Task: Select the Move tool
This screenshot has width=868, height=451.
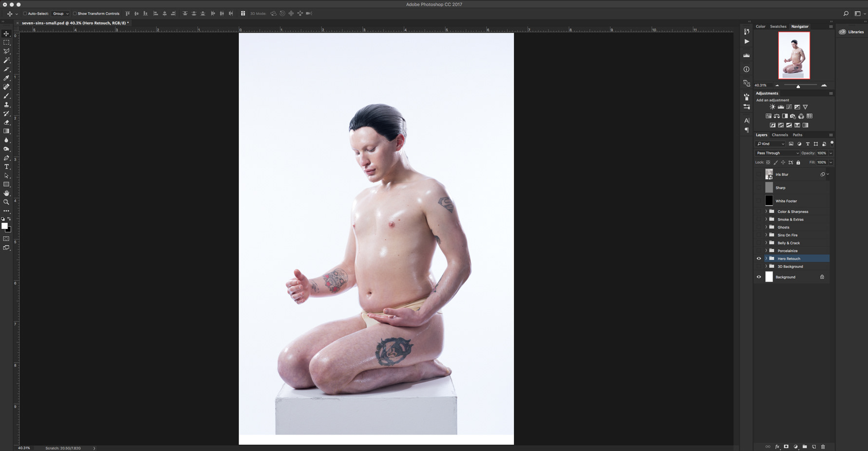Action: [x=6, y=34]
